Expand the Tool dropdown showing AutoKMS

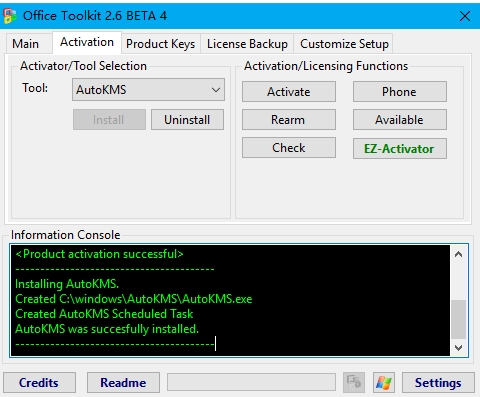click(148, 90)
